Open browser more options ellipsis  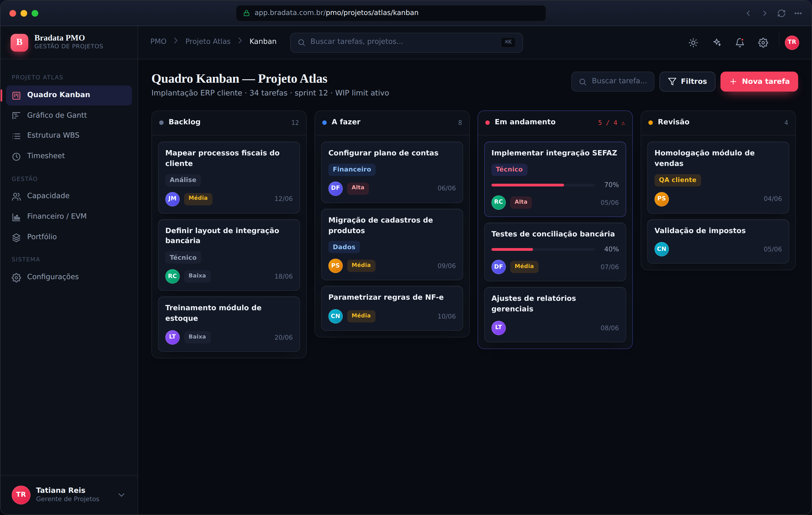click(798, 13)
